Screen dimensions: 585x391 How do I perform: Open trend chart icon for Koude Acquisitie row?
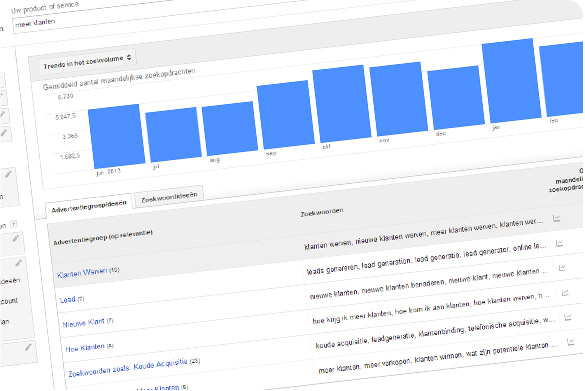(568, 317)
